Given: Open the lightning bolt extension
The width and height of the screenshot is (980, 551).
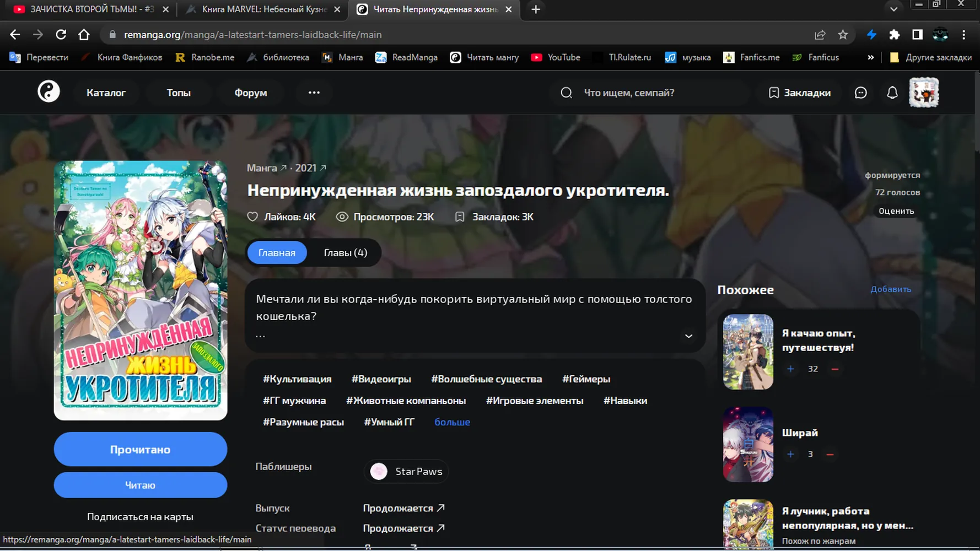Looking at the screenshot, I should (x=871, y=34).
